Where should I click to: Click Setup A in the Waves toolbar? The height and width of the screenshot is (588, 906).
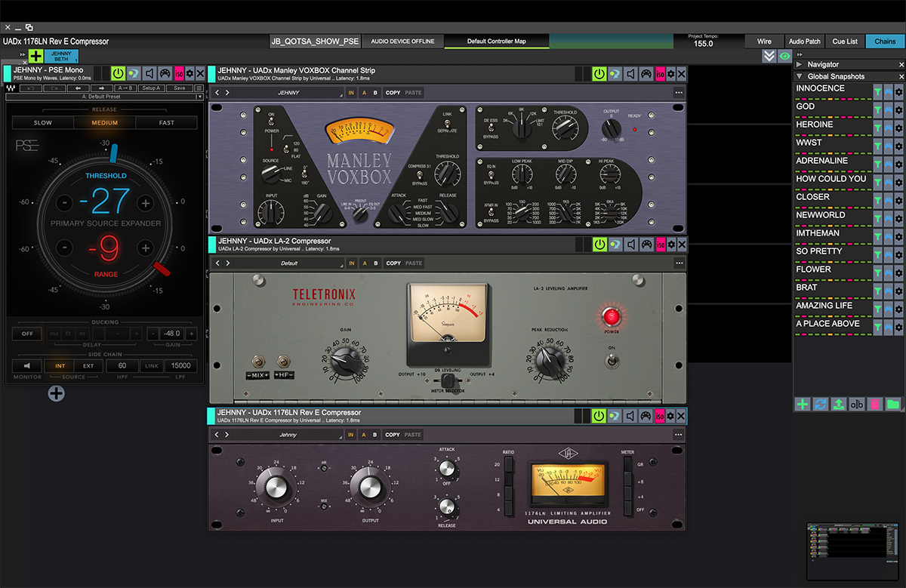tap(151, 88)
